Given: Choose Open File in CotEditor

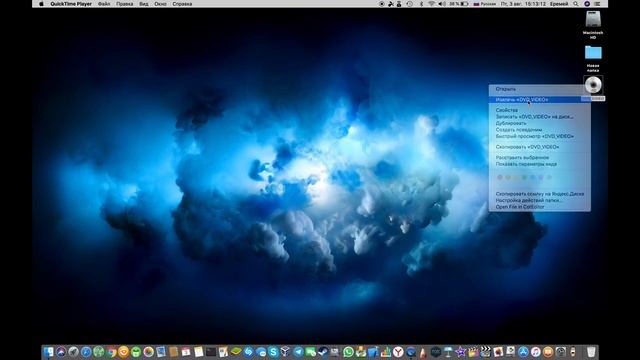Looking at the screenshot, I should pyautogui.click(x=540, y=207).
